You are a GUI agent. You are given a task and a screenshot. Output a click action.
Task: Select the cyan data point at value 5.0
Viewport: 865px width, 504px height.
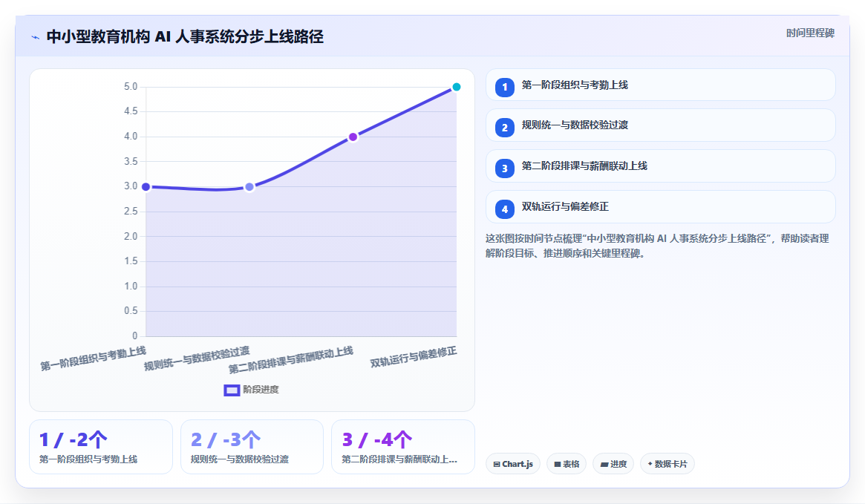[456, 87]
